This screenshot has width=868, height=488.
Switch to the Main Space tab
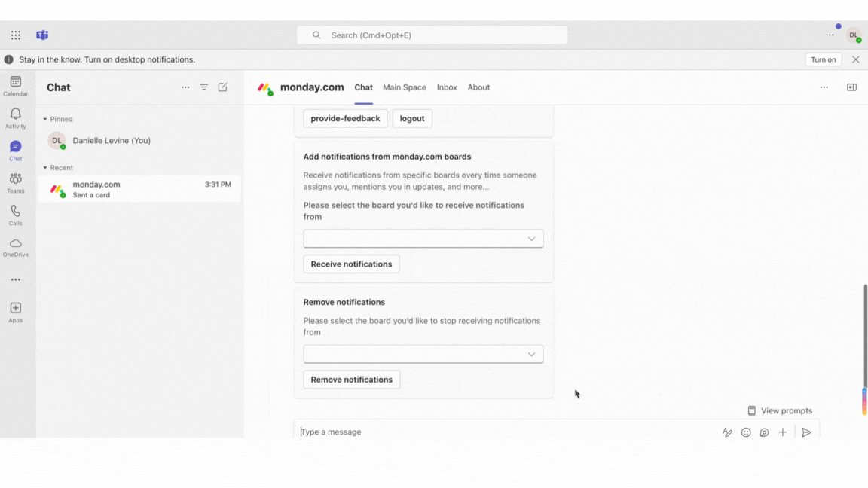[x=405, y=87]
